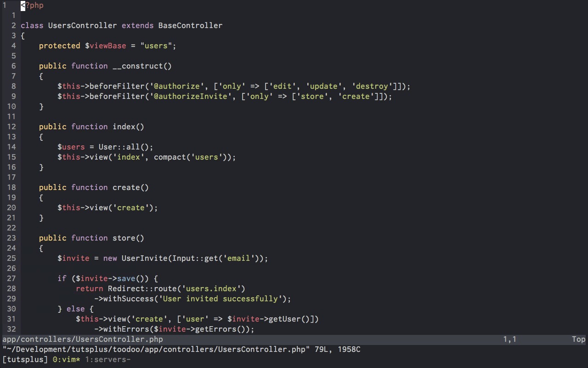
Task: Click 'User invited successfully' message string
Action: [220, 299]
